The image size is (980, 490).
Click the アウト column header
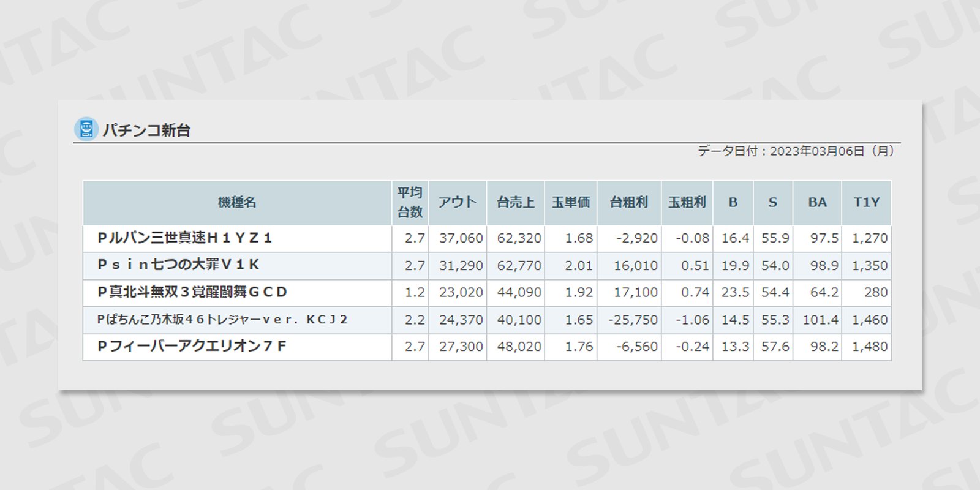[x=458, y=203]
